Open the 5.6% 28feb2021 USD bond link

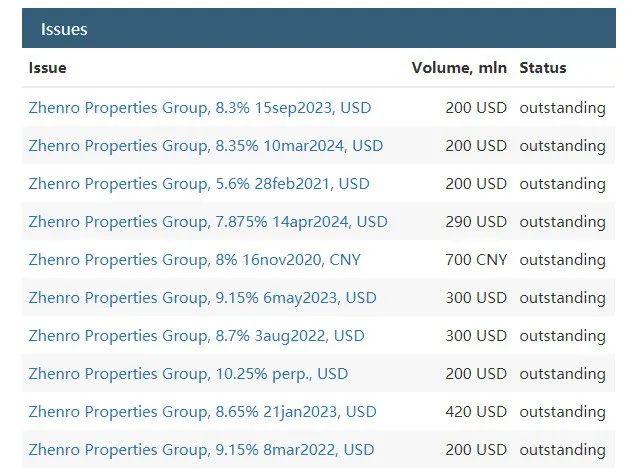[x=199, y=184]
